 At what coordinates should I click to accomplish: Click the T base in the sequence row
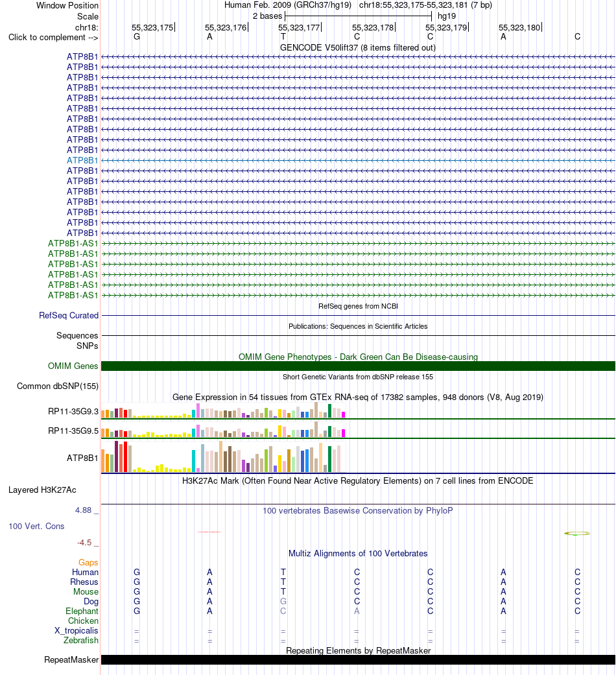pyautogui.click(x=283, y=36)
